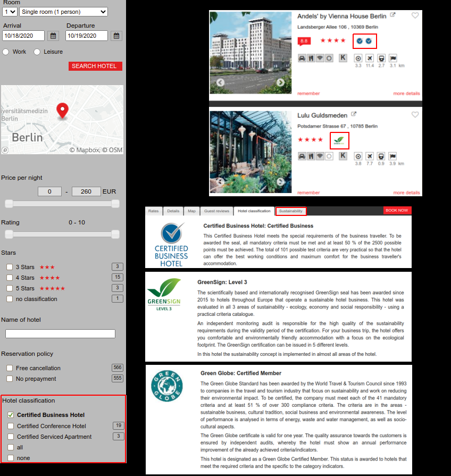The height and width of the screenshot is (476, 451).
Task: Check the 4 Stars filter
Action: (x=10, y=278)
